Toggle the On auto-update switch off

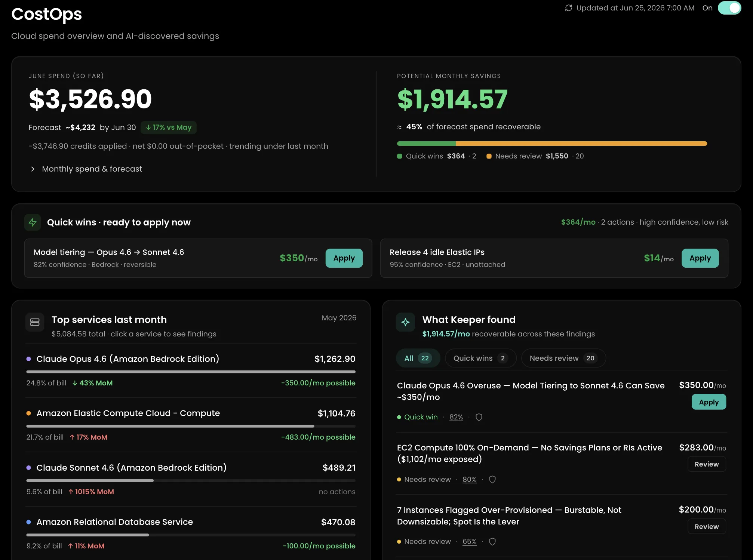click(729, 8)
